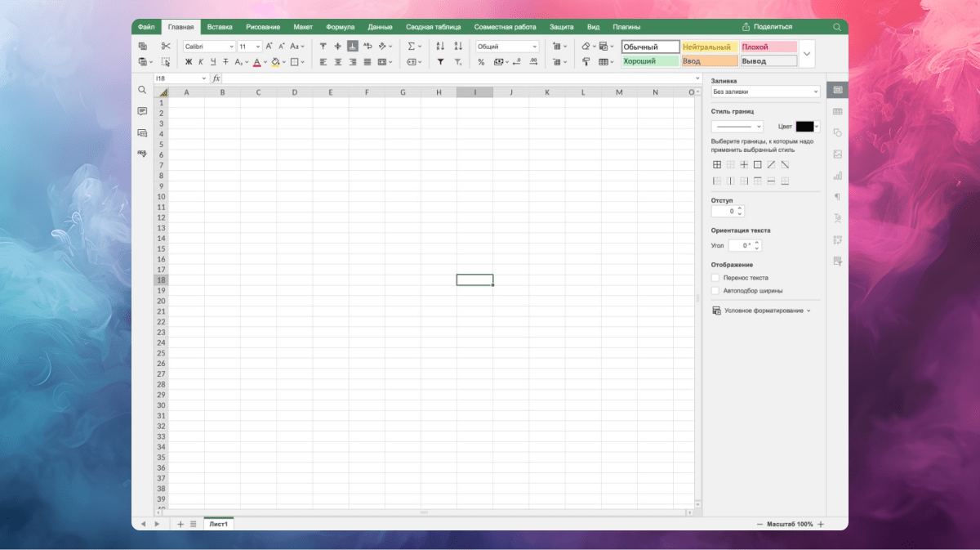Open Chat icon in left sidebar
The width and height of the screenshot is (980, 550).
tap(142, 132)
